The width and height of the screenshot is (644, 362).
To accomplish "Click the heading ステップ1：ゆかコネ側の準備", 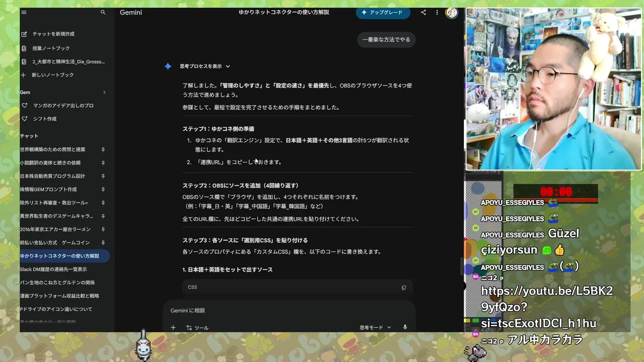I will coord(218,129).
